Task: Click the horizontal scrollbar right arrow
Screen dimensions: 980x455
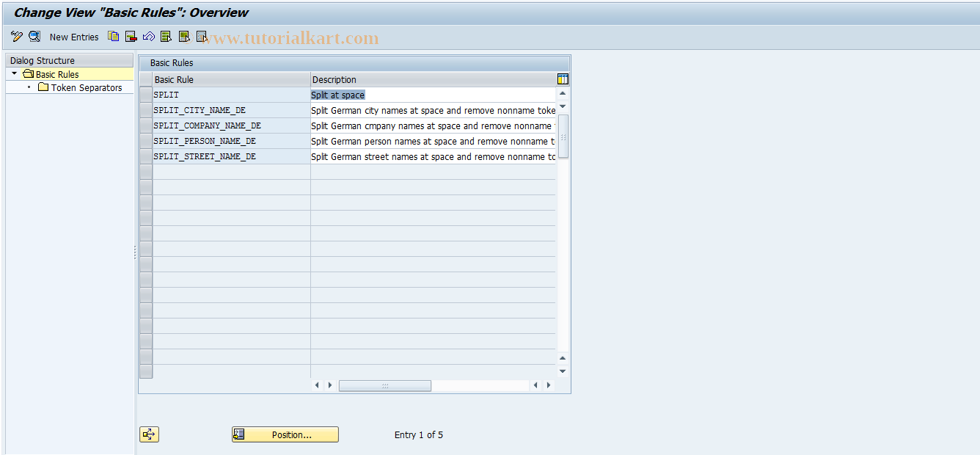Action: (x=548, y=385)
